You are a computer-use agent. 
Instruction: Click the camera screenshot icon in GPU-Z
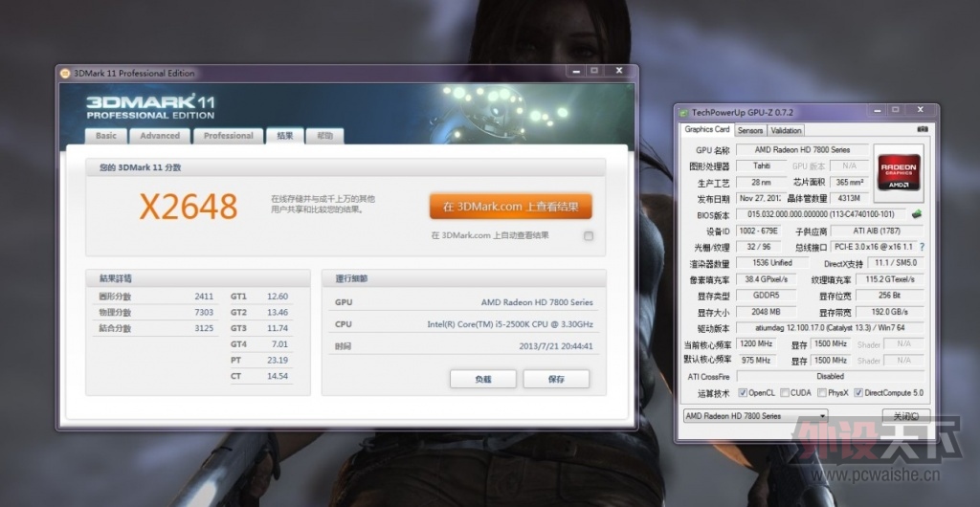922,129
